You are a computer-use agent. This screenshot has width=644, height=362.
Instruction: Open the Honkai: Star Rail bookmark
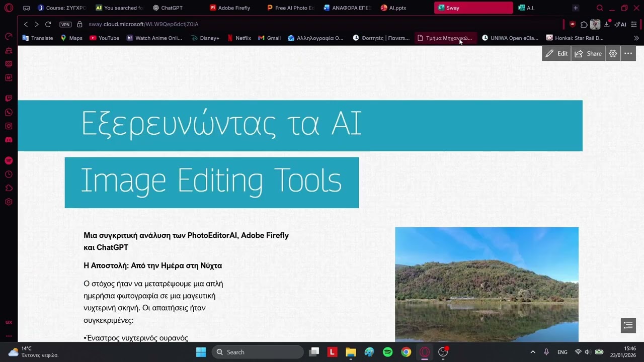click(575, 38)
